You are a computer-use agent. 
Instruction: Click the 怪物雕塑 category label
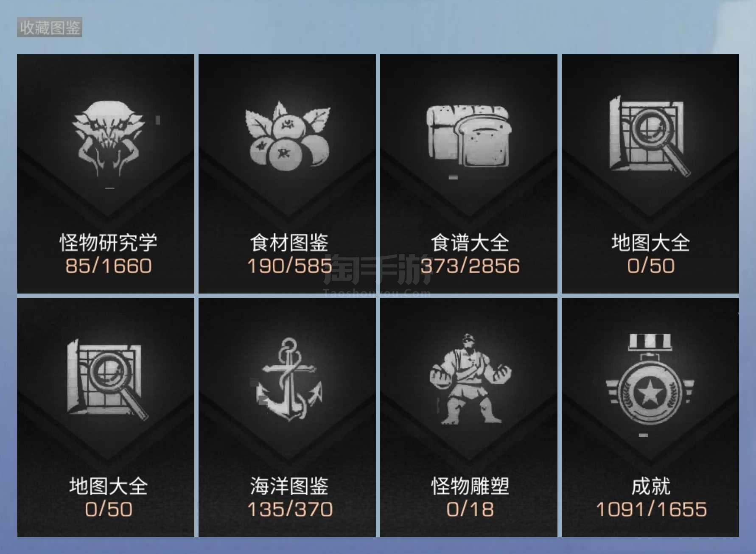470,486
